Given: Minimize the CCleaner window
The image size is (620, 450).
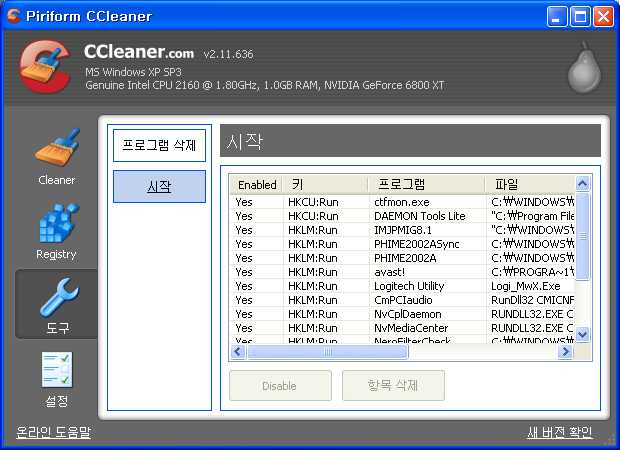Looking at the screenshot, I should tap(557, 17).
